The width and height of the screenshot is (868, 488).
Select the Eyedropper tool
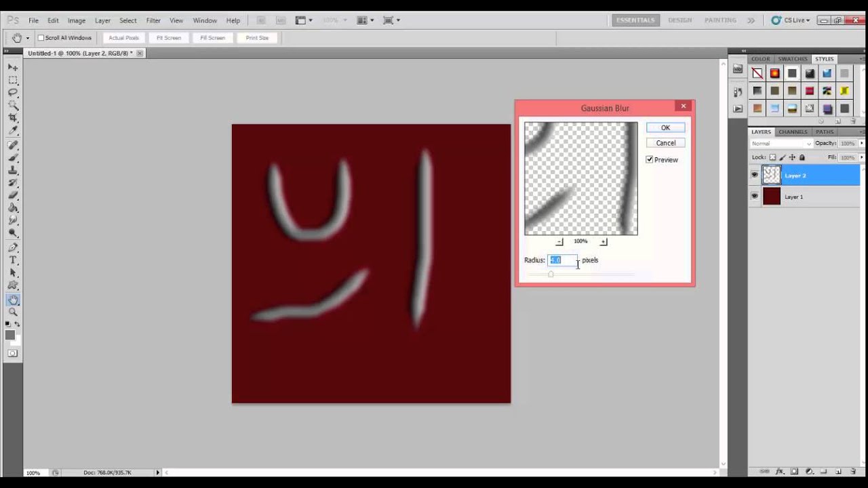click(x=13, y=131)
